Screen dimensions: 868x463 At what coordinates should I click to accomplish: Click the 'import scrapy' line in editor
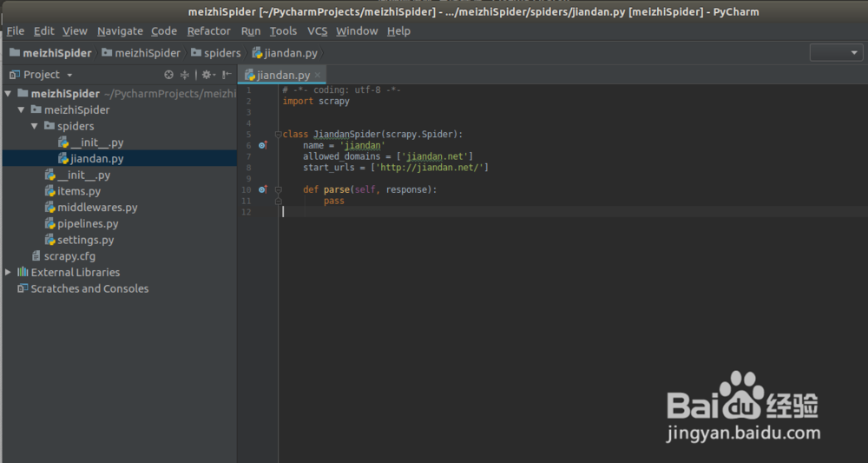pos(316,102)
